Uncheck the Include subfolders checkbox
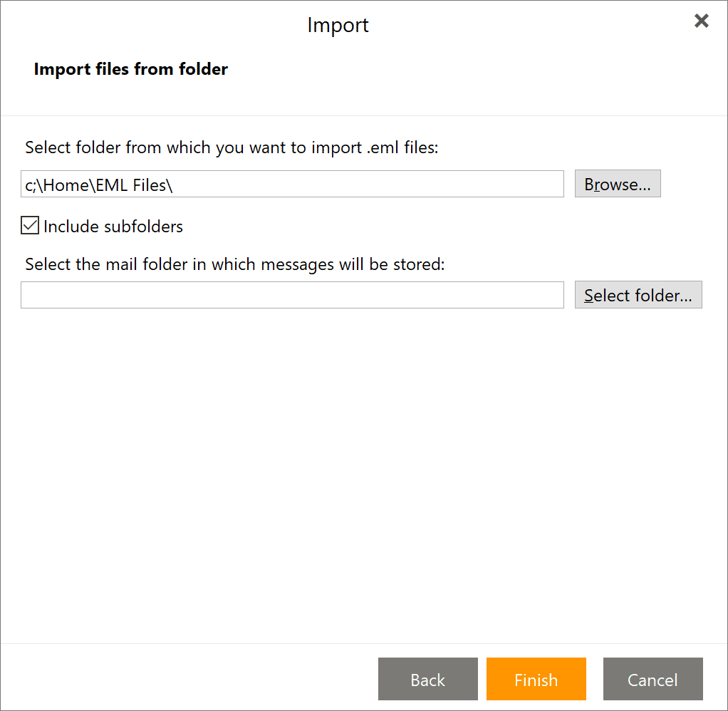728x711 pixels. coord(30,226)
